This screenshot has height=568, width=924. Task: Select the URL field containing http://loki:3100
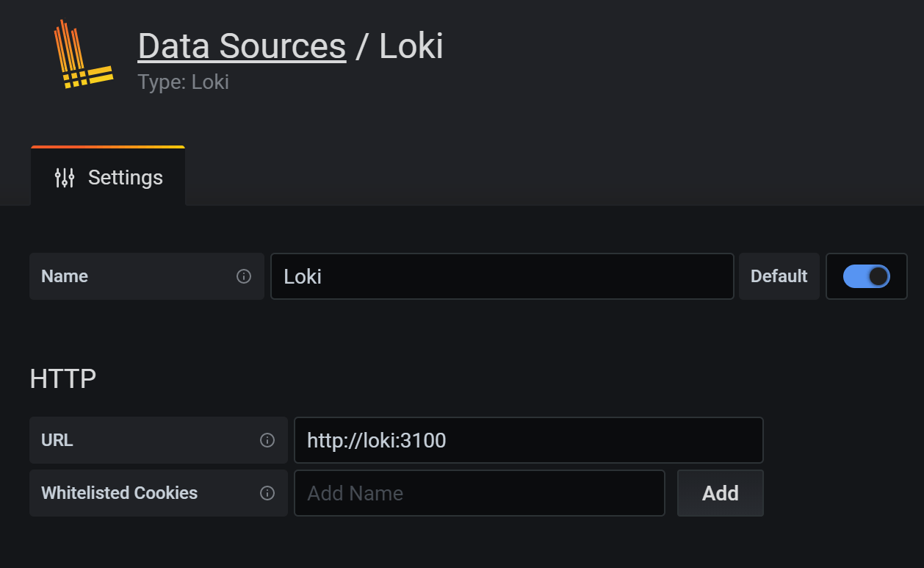click(x=528, y=440)
